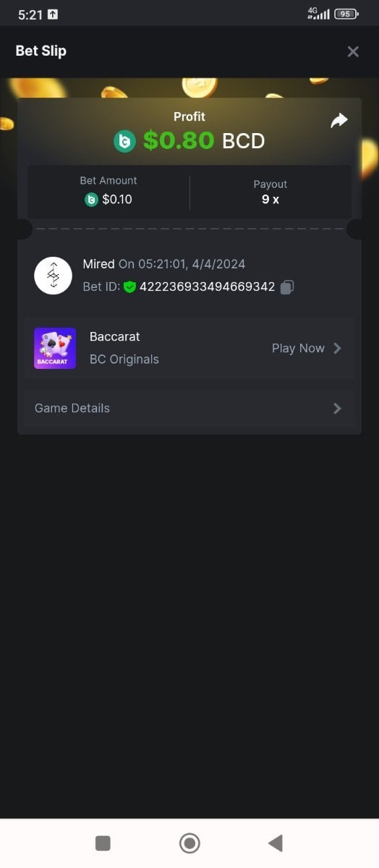The image size is (379, 868).
Task: Play Now on Baccarat
Action: pos(298,349)
